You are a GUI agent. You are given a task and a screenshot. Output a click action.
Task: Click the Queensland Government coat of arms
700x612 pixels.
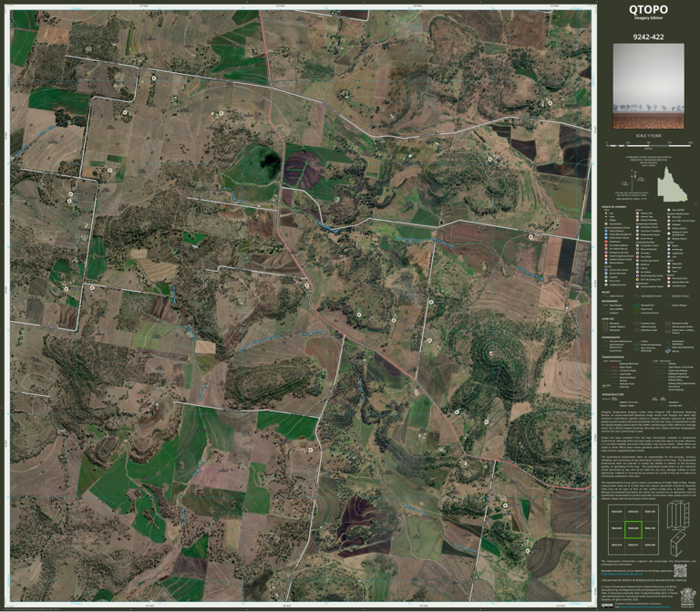click(x=688, y=597)
